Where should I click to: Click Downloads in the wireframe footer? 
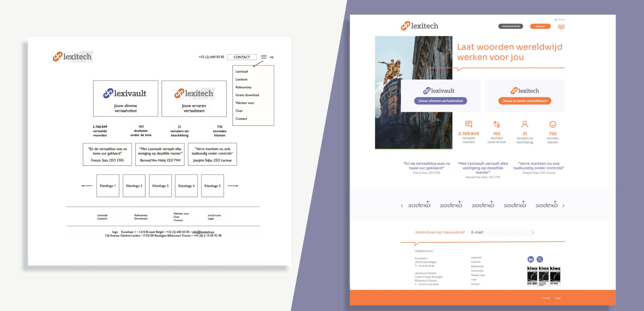[x=141, y=218]
